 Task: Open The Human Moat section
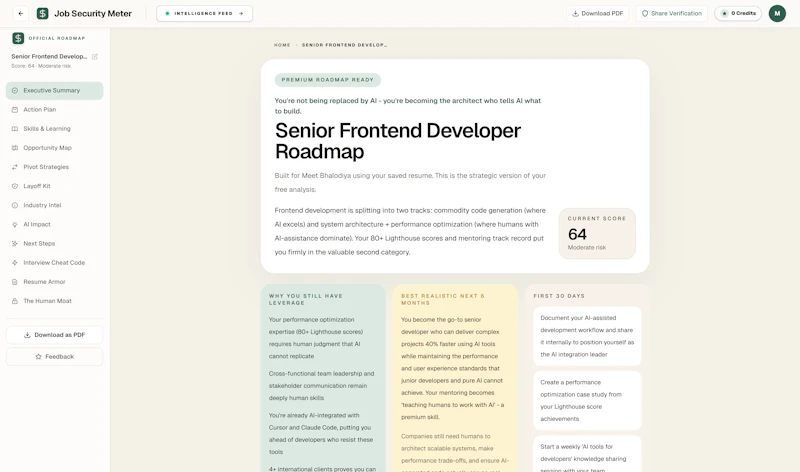[55, 301]
